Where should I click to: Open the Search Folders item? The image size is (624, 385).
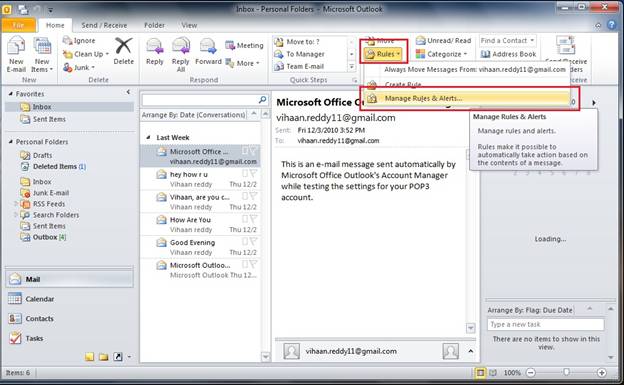pos(56,215)
